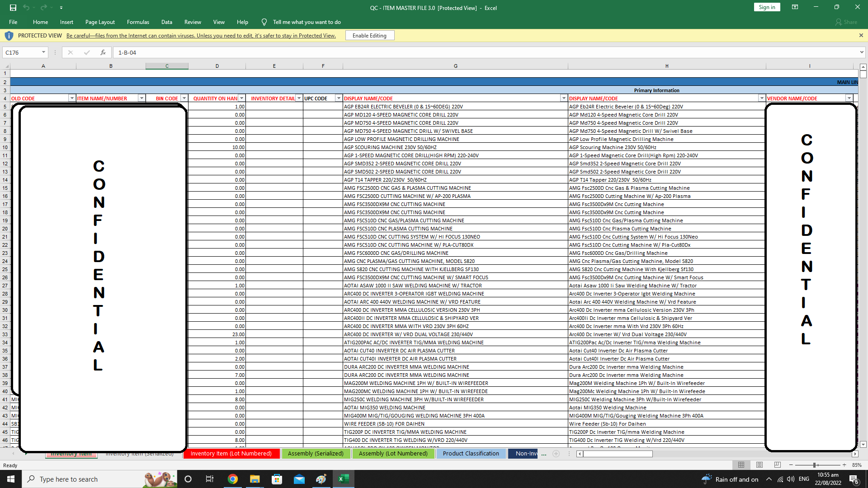Screen dimensions: 868x488
Task: Select Normal view icon in status bar
Action: click(741, 465)
